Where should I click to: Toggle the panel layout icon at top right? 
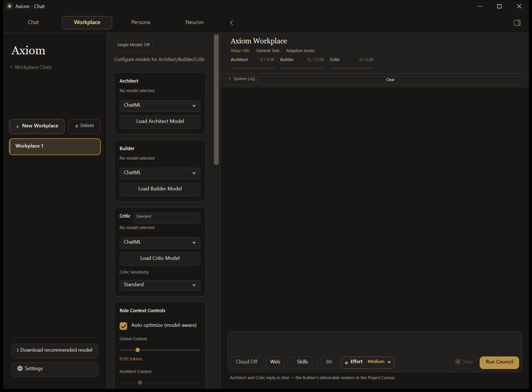(517, 23)
